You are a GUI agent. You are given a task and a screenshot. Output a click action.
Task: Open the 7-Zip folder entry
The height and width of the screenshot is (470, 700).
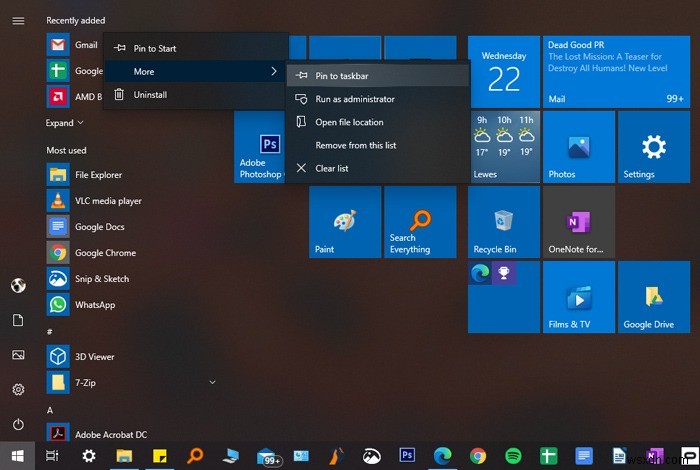coord(132,383)
